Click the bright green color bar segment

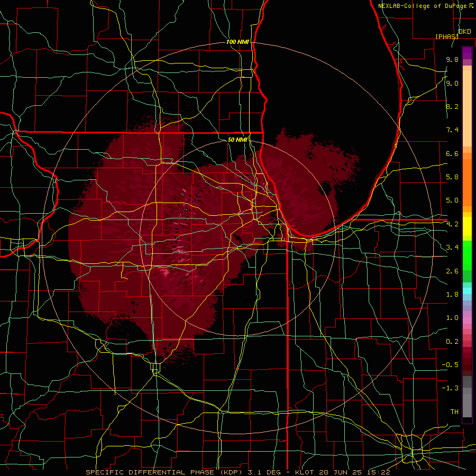[x=467, y=255]
